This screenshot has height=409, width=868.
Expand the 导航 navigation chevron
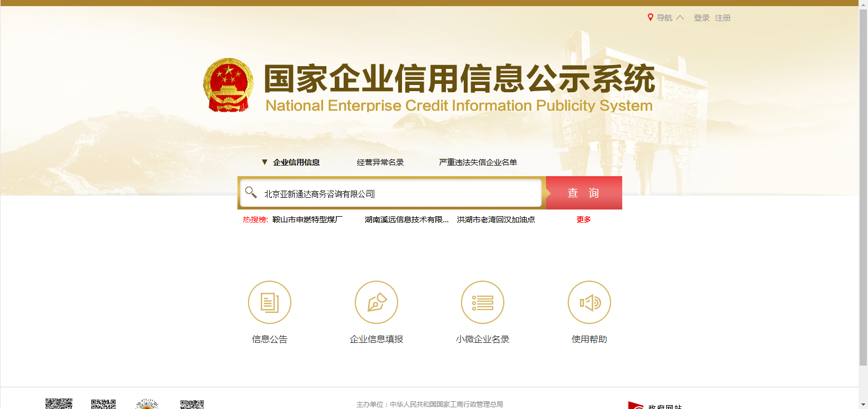point(680,18)
